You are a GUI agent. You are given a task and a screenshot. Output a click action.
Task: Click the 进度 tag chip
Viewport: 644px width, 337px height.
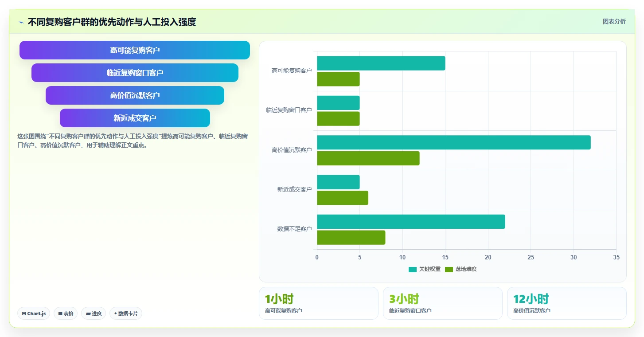point(94,313)
